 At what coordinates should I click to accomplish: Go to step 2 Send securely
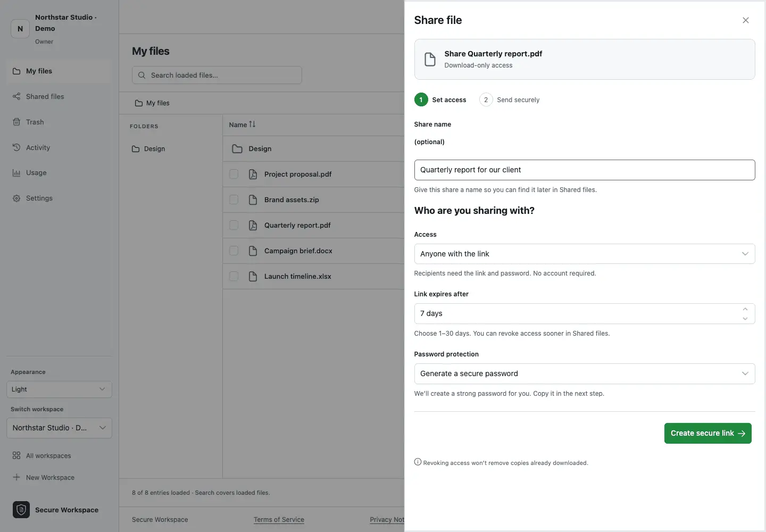click(x=510, y=100)
